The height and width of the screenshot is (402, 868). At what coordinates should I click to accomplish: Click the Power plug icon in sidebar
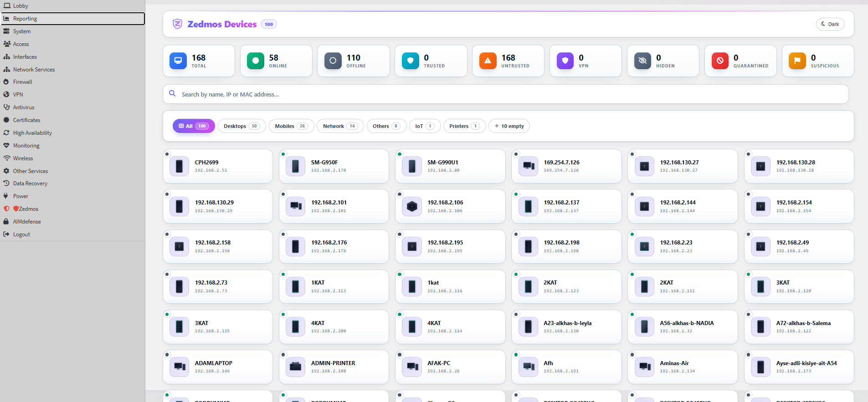6,196
